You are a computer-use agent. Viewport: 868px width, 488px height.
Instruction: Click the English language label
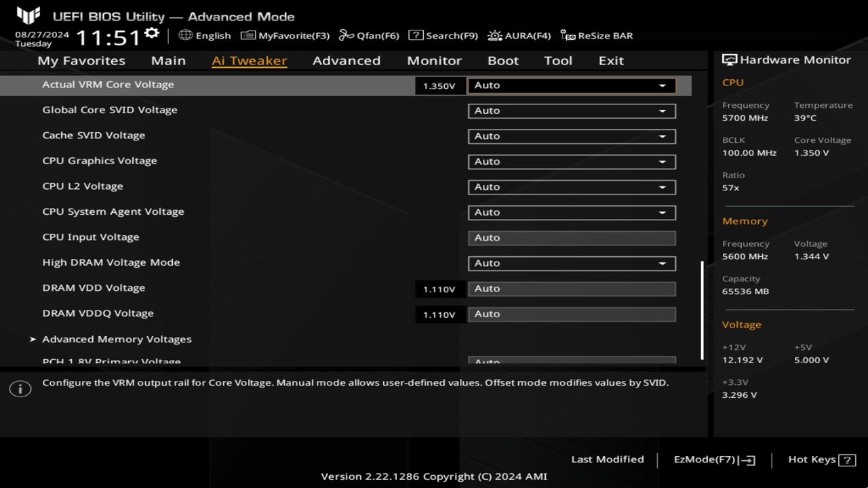tap(213, 35)
